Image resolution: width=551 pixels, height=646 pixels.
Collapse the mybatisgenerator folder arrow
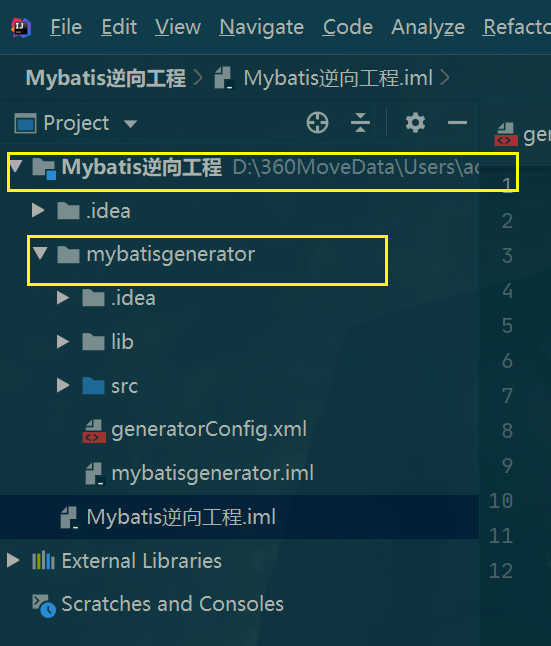click(x=40, y=253)
